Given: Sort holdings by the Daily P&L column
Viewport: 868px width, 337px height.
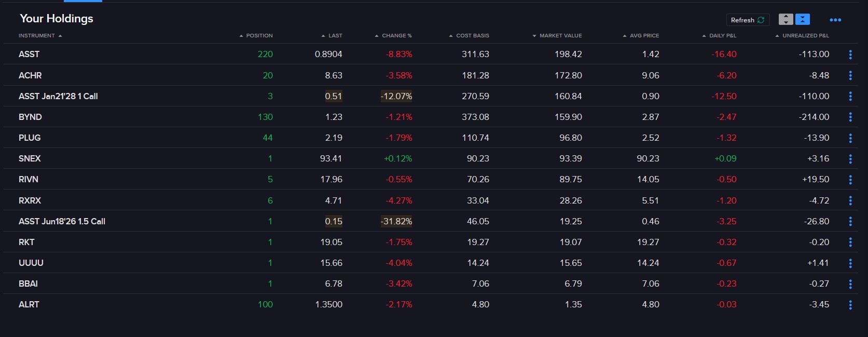Looking at the screenshot, I should (x=719, y=36).
